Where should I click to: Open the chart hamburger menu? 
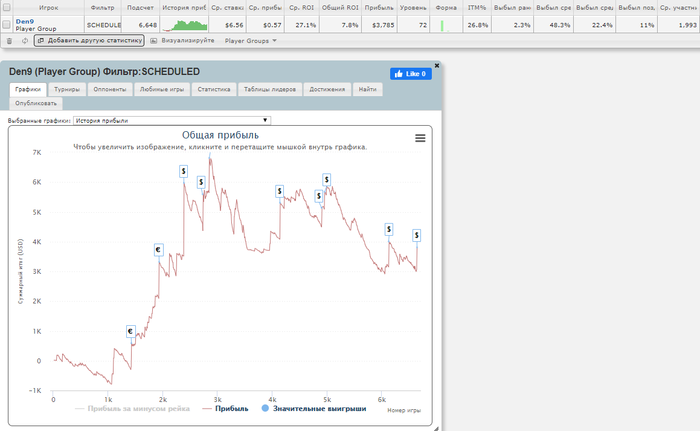tap(420, 138)
